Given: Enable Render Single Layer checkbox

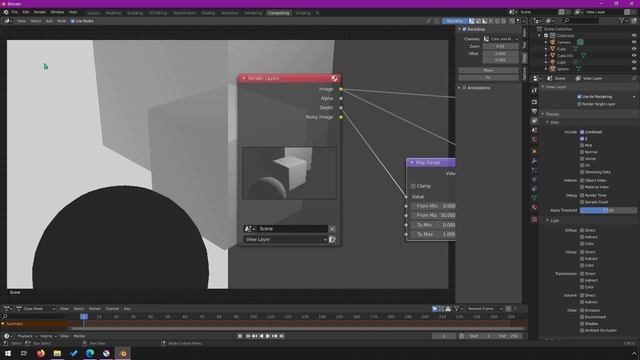Looking at the screenshot, I should (579, 104).
